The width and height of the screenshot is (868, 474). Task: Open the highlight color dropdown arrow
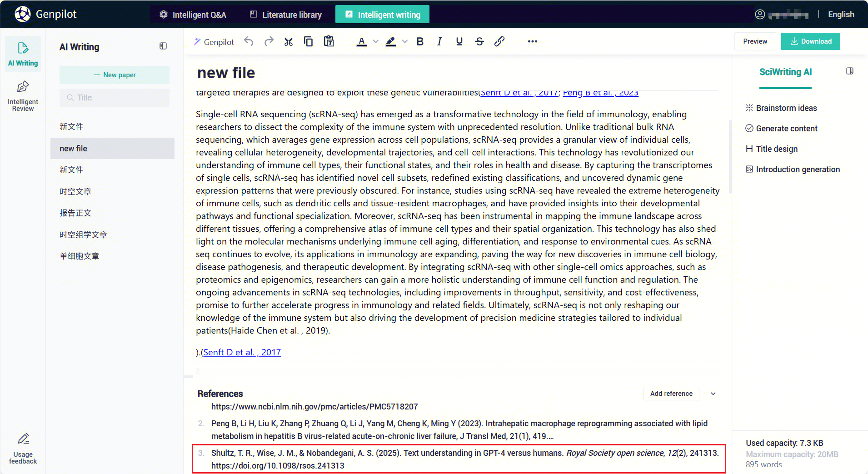pyautogui.click(x=405, y=41)
